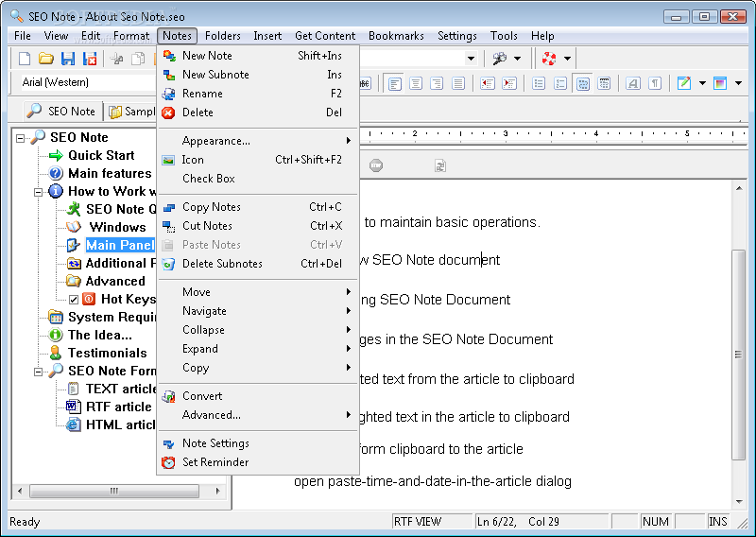Click the highlight pen color icon
The height and width of the screenshot is (537, 756).
(683, 83)
